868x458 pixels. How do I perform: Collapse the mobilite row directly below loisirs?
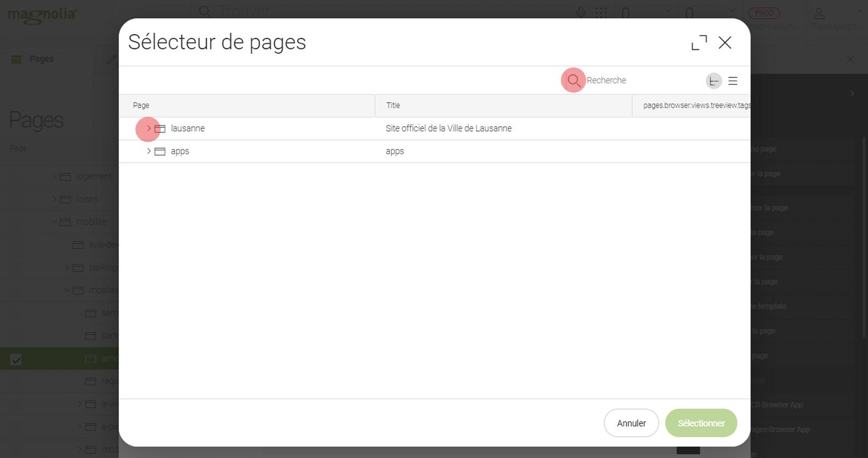coord(54,222)
